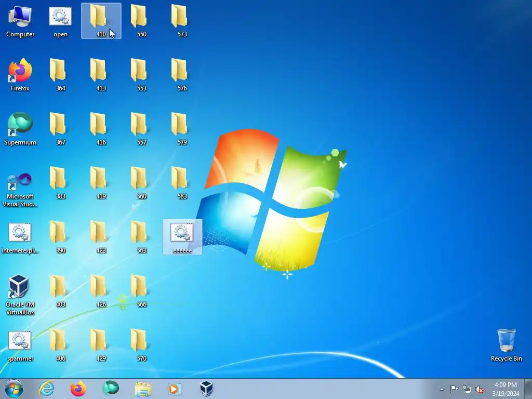Image resolution: width=532 pixels, height=399 pixels.
Task: Launch Internet Explorer from the taskbar
Action: pos(46,389)
